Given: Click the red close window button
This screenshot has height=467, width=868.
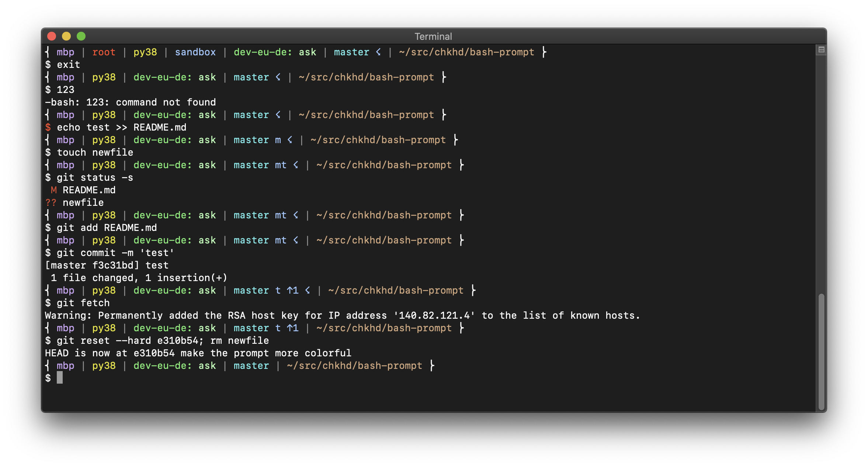Looking at the screenshot, I should [52, 36].
